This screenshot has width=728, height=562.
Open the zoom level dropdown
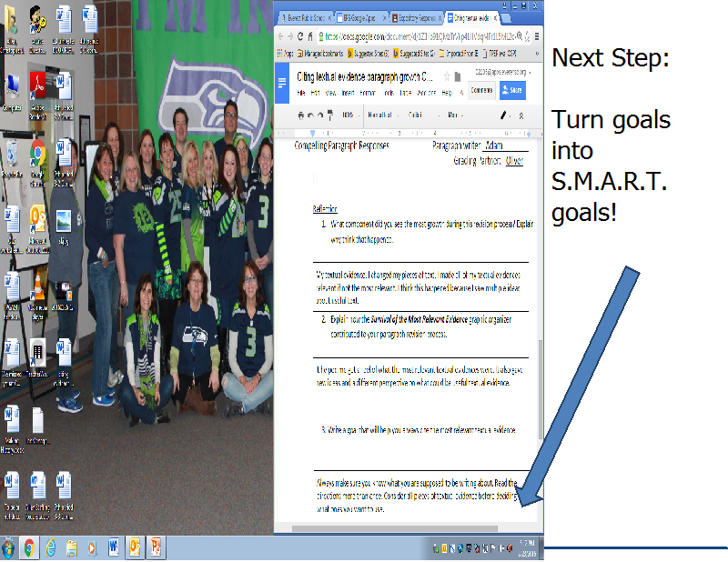tap(350, 115)
